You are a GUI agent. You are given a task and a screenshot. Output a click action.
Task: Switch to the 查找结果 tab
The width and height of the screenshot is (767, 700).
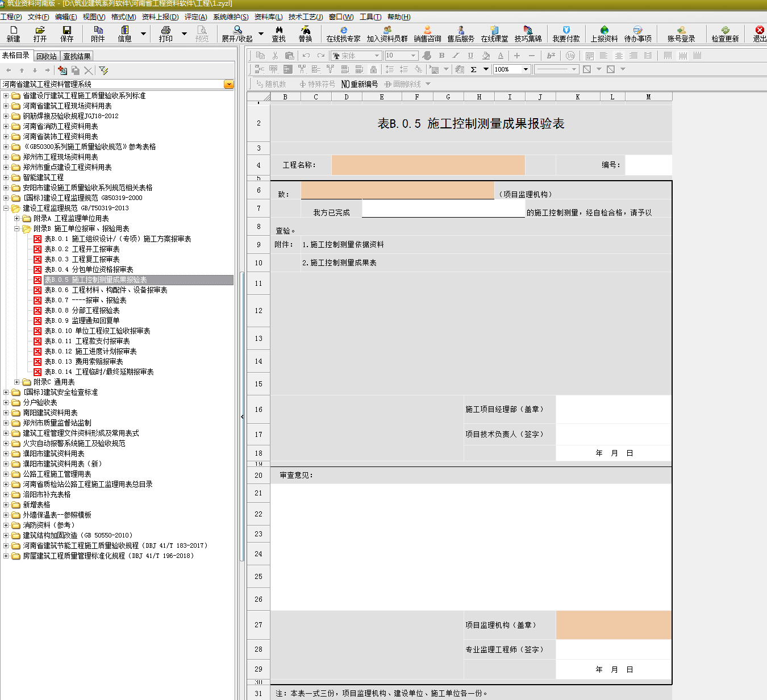coord(77,56)
